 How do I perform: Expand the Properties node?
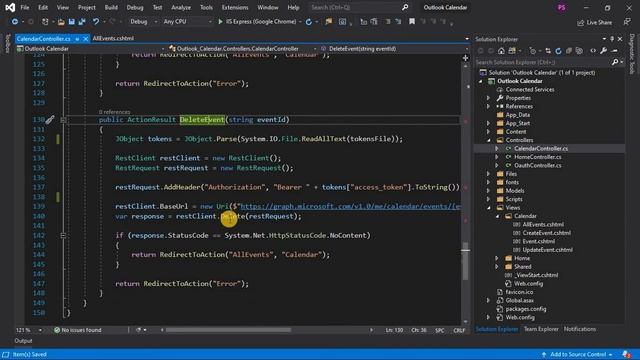pyautogui.click(x=488, y=98)
